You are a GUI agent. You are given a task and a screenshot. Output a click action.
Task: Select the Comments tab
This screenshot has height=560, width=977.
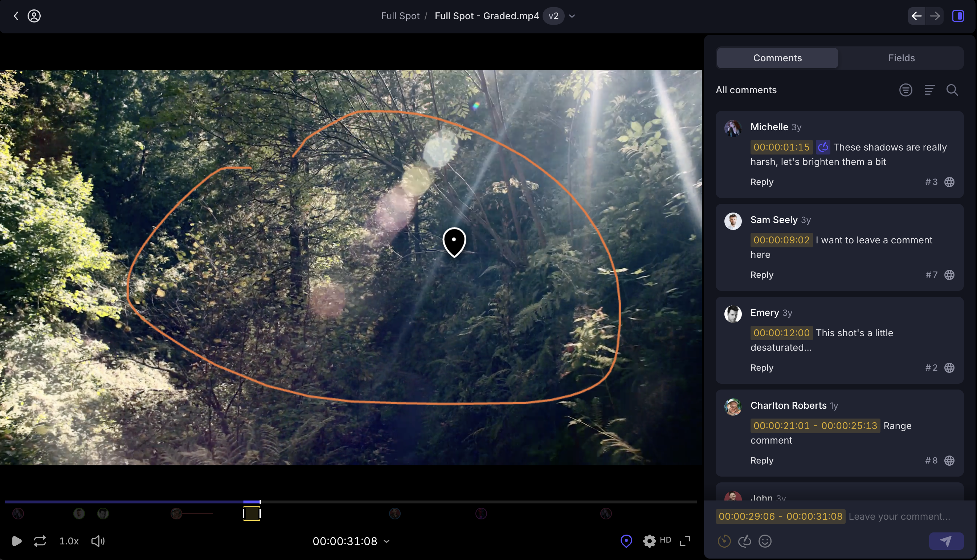click(x=777, y=58)
